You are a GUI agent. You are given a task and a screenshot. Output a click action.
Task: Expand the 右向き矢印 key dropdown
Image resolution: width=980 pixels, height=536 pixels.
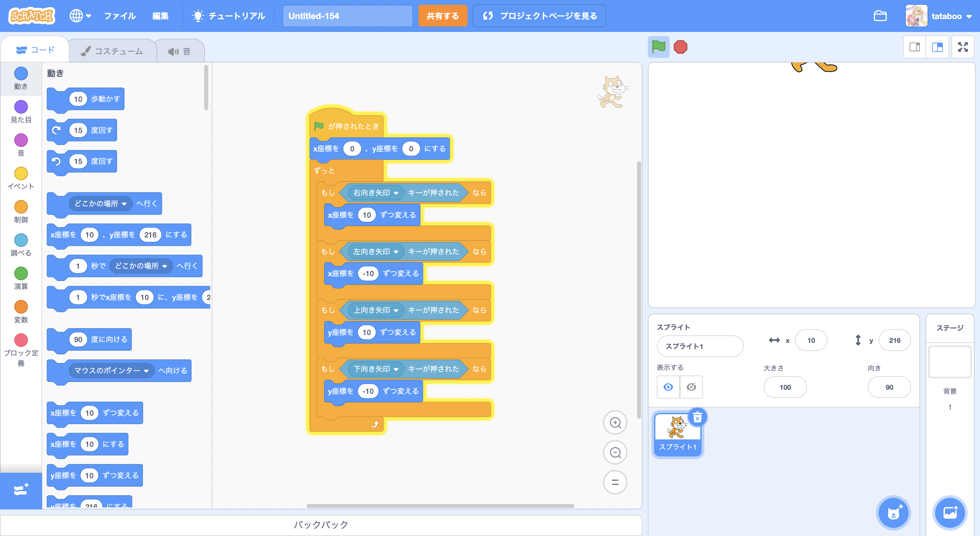point(396,193)
